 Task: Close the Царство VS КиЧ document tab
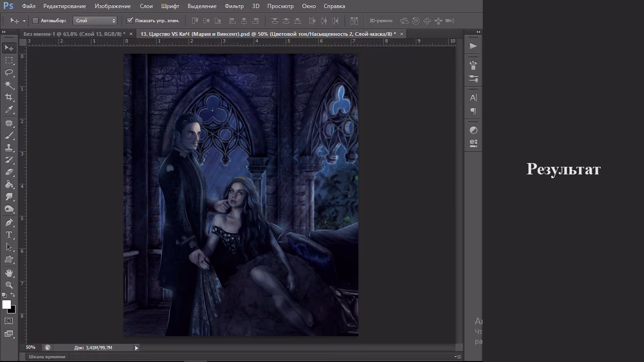click(x=401, y=34)
